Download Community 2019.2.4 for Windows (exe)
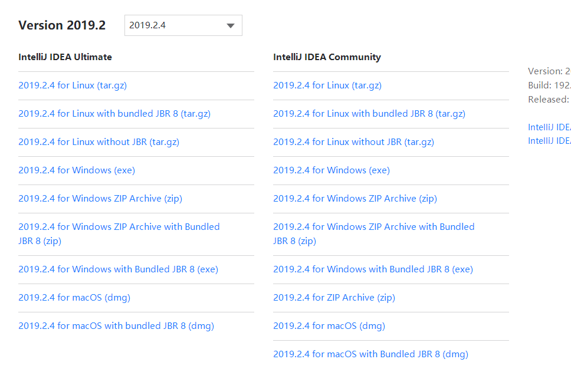571x392 pixels. 332,170
